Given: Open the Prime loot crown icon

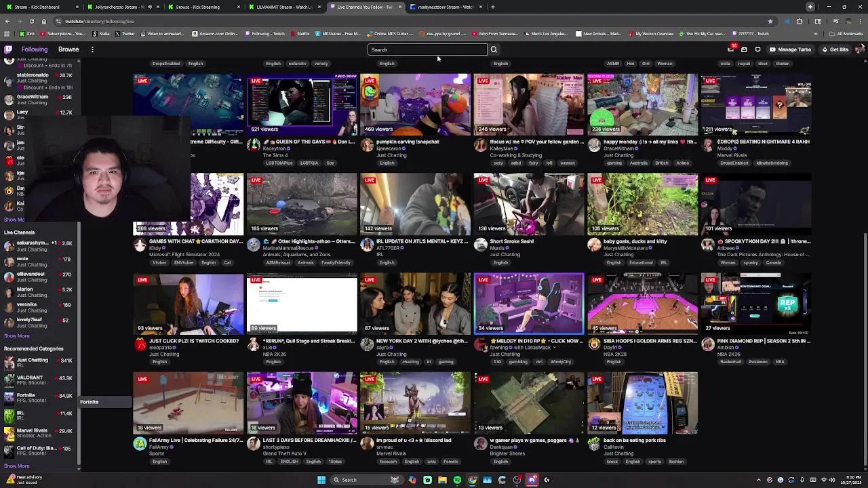Looking at the screenshot, I should tap(730, 49).
